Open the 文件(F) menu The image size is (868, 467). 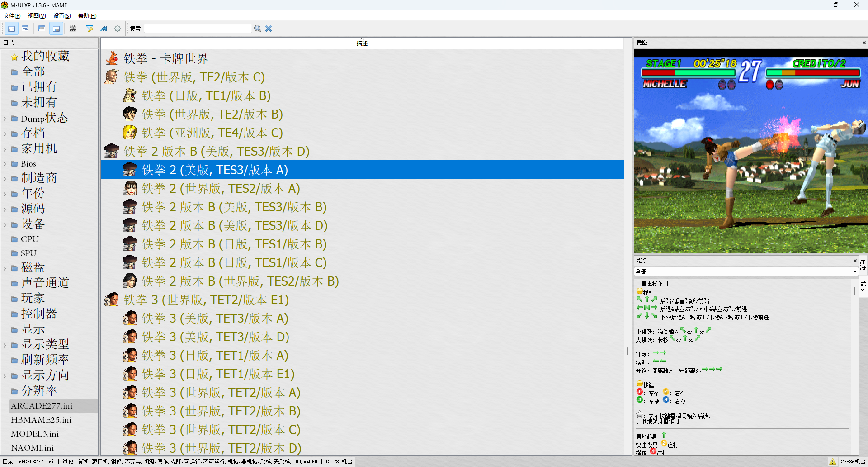pyautogui.click(x=12, y=16)
